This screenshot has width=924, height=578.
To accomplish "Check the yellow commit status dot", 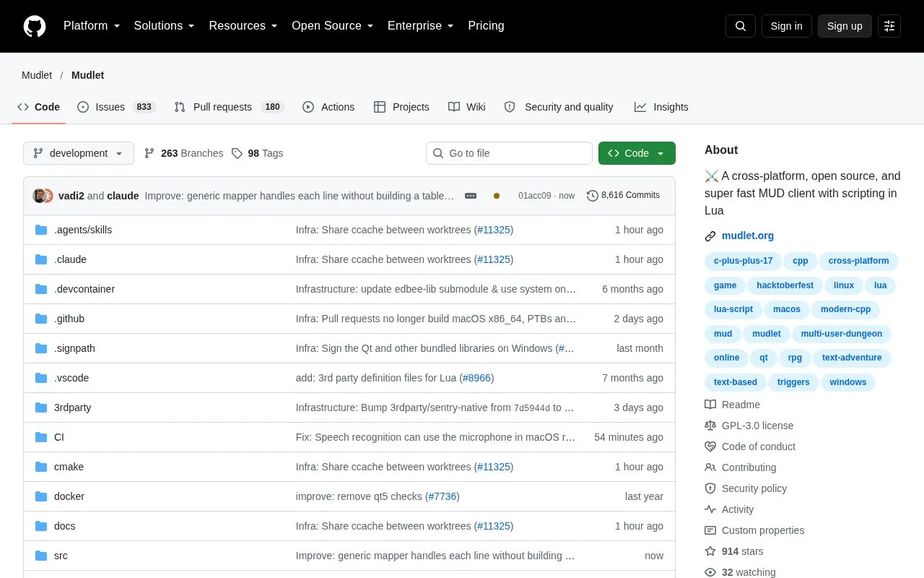I will pyautogui.click(x=497, y=196).
